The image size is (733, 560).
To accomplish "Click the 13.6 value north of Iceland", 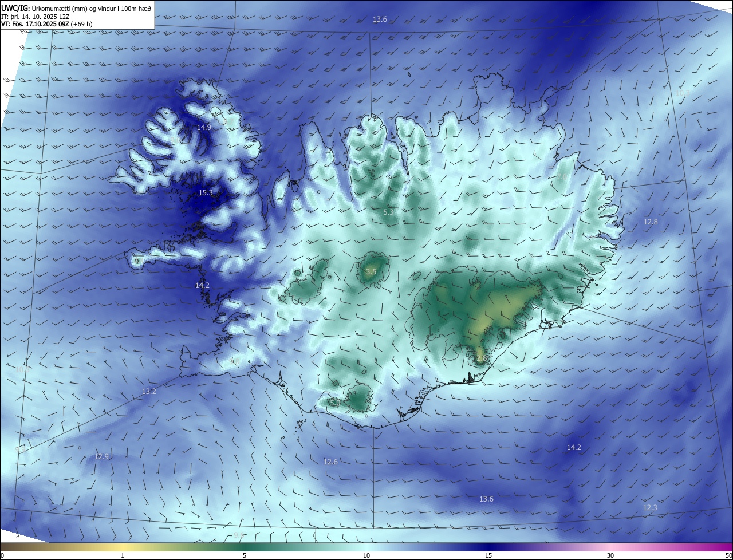I will coord(380,19).
